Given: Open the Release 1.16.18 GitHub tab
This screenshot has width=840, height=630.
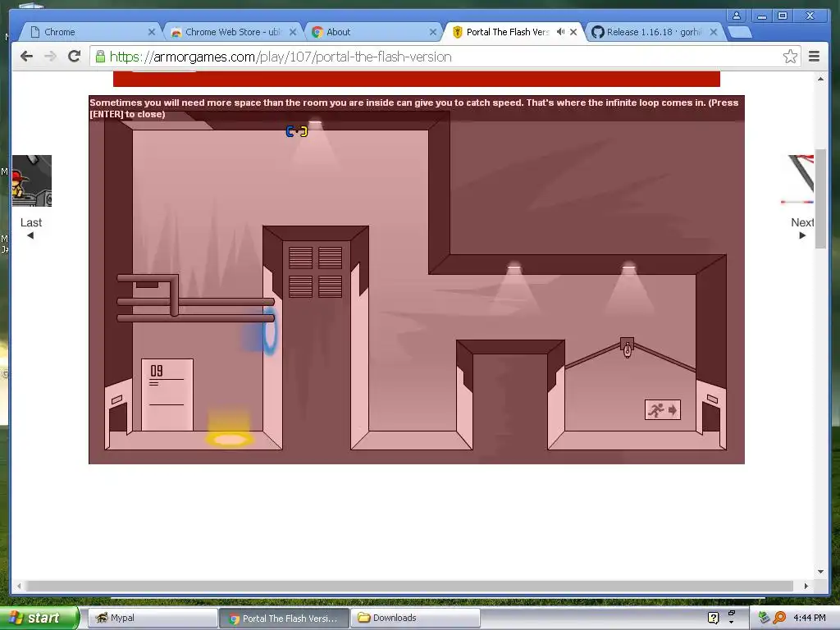Looking at the screenshot, I should click(x=655, y=32).
